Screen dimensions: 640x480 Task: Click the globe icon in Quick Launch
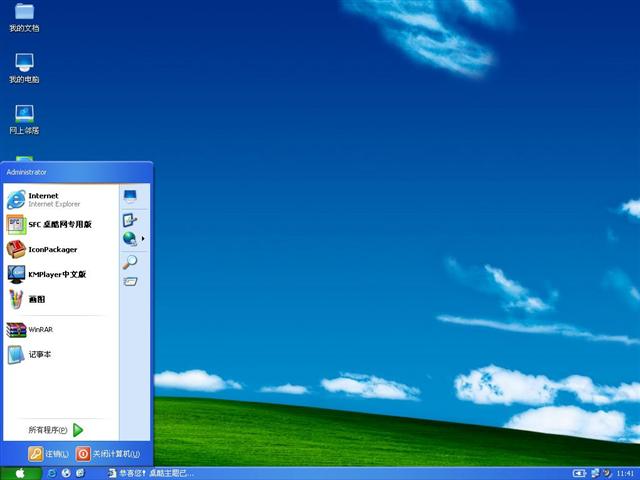[66, 473]
